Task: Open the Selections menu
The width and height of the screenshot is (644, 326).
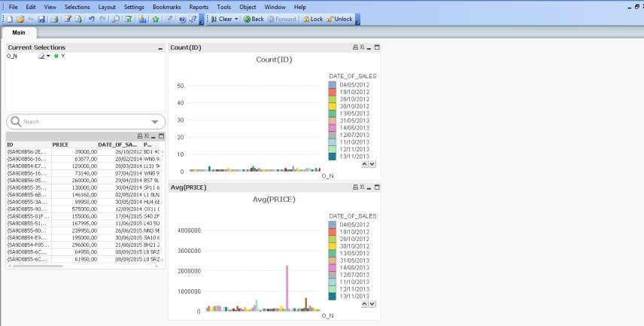Action: 77,7
